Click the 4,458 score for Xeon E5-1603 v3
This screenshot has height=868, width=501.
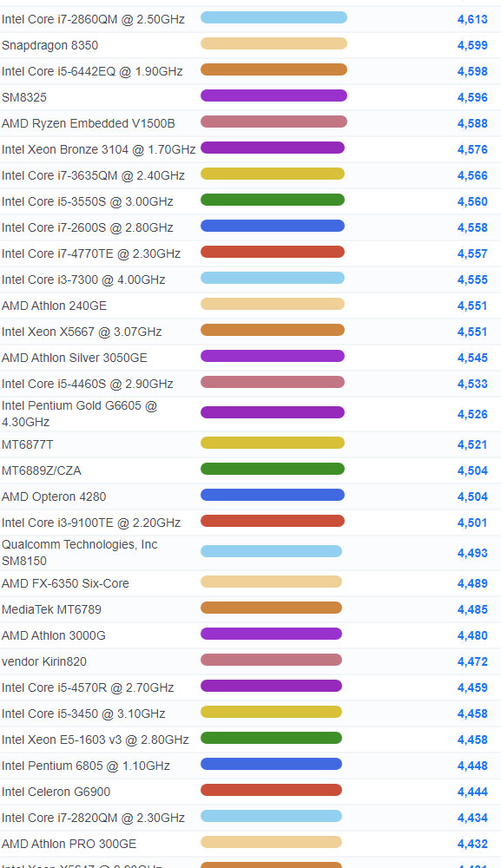point(472,740)
